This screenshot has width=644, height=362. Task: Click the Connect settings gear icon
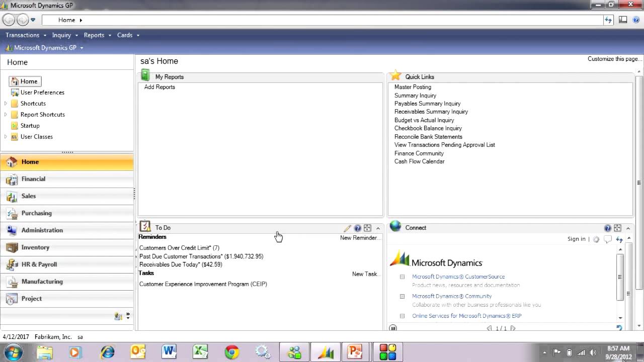click(x=596, y=239)
